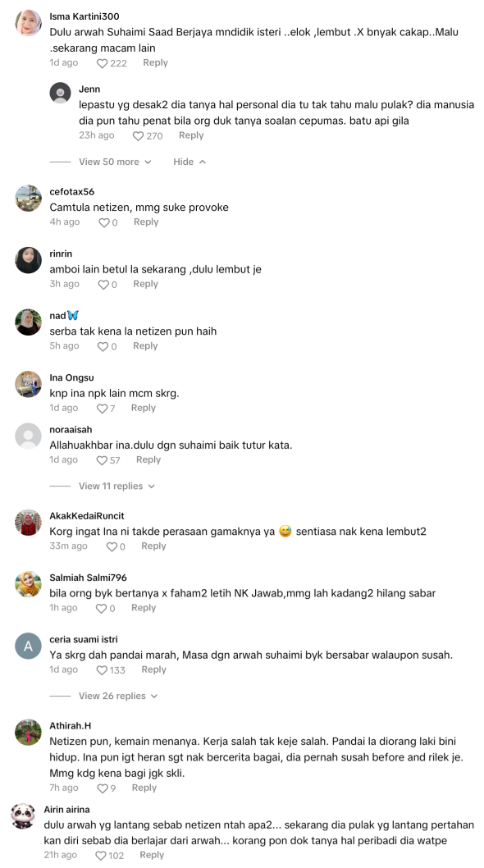Like Isma Kartini300's comment with heart icon
Image resolution: width=484 pixels, height=868 pixels.
pos(102,64)
